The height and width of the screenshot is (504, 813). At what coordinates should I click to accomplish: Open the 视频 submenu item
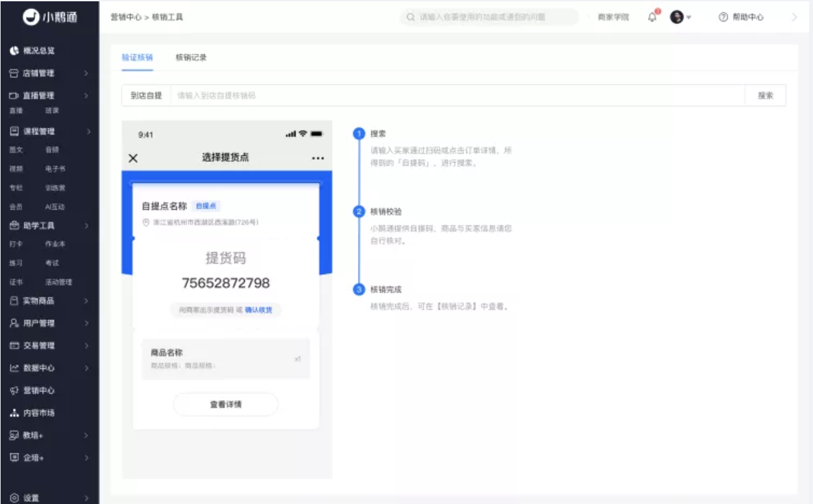click(x=16, y=169)
